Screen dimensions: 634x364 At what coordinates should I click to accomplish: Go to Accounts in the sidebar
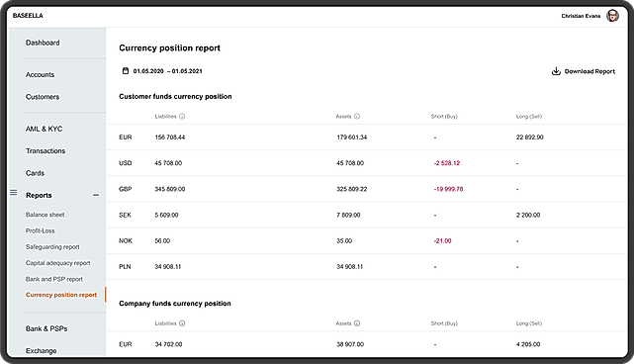pos(40,75)
